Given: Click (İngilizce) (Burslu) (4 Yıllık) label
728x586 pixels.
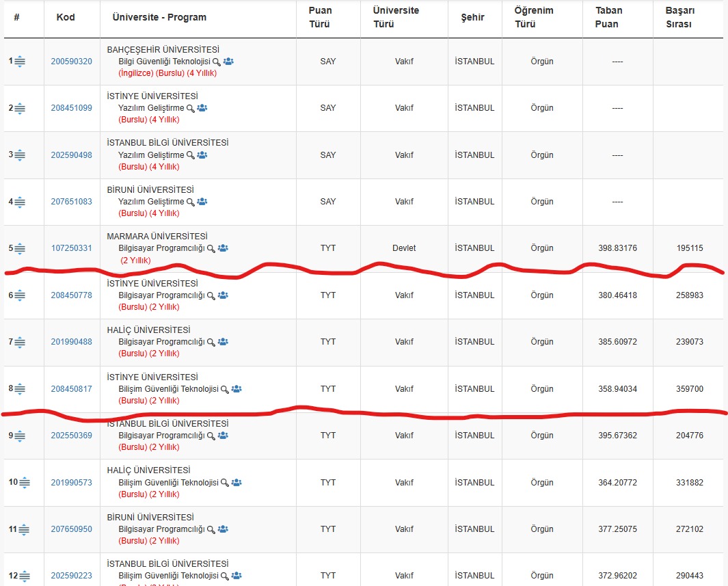Looking at the screenshot, I should [167, 73].
